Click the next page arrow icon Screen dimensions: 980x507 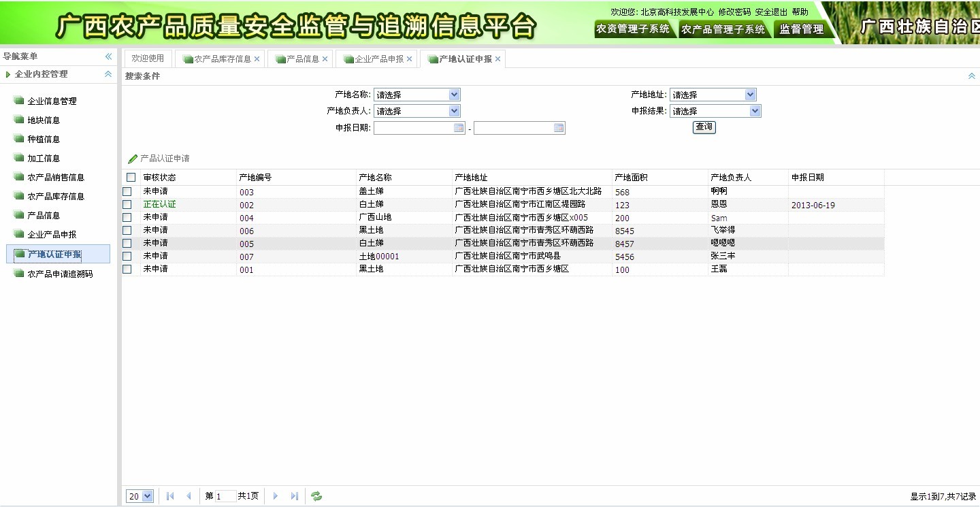click(x=275, y=496)
